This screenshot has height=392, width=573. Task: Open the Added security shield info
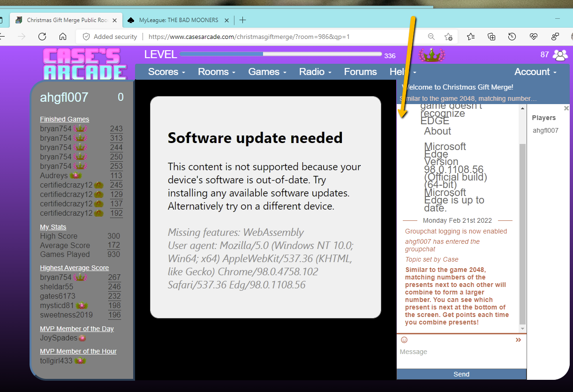[x=110, y=37]
